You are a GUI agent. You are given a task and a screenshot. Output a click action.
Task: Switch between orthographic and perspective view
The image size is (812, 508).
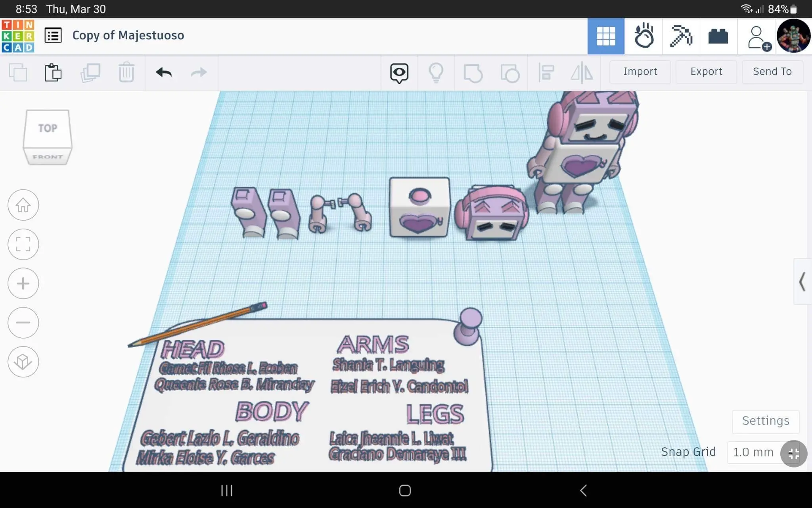point(23,362)
